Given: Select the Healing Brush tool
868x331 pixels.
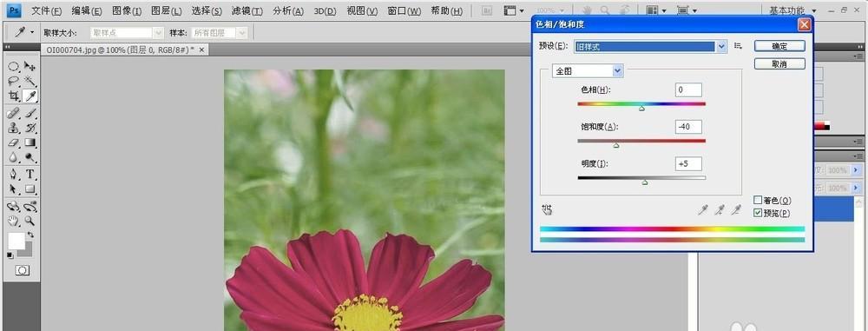Looking at the screenshot, I should click(x=14, y=114).
